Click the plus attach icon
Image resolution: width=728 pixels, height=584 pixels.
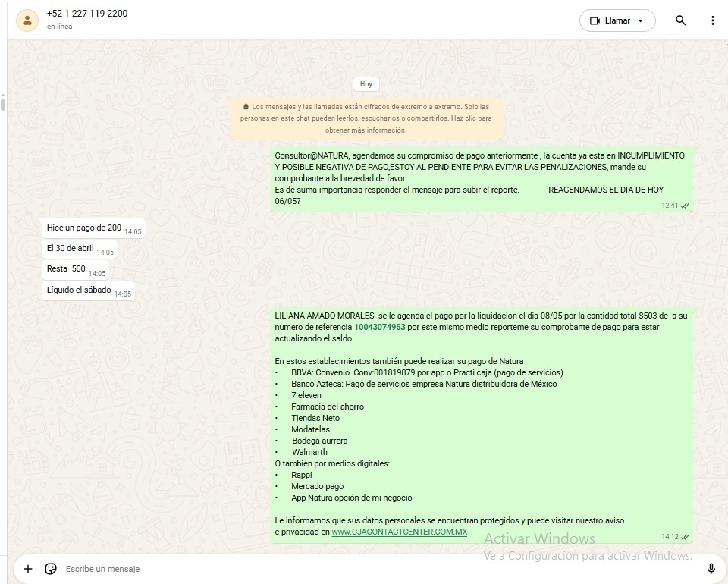coord(28,569)
